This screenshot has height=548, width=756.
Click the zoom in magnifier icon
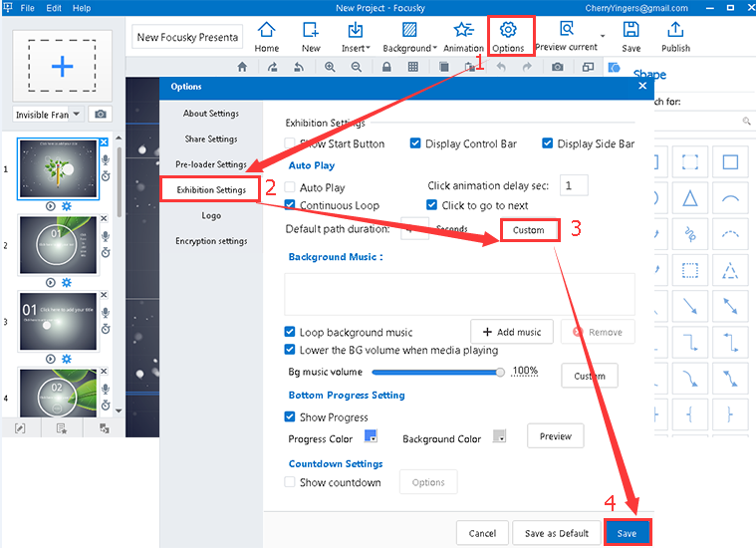pos(330,67)
